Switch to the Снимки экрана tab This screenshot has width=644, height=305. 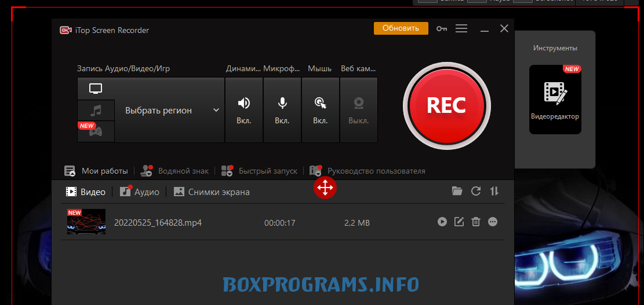point(211,192)
